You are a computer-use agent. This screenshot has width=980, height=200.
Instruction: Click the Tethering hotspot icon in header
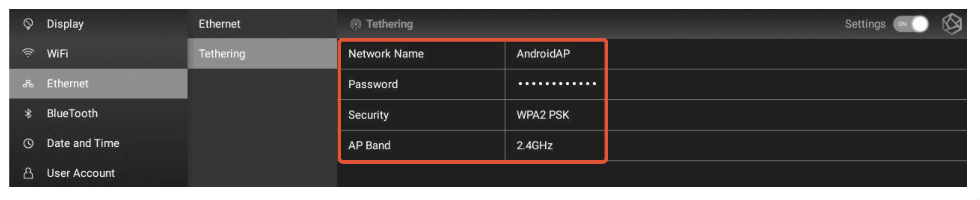pos(355,24)
